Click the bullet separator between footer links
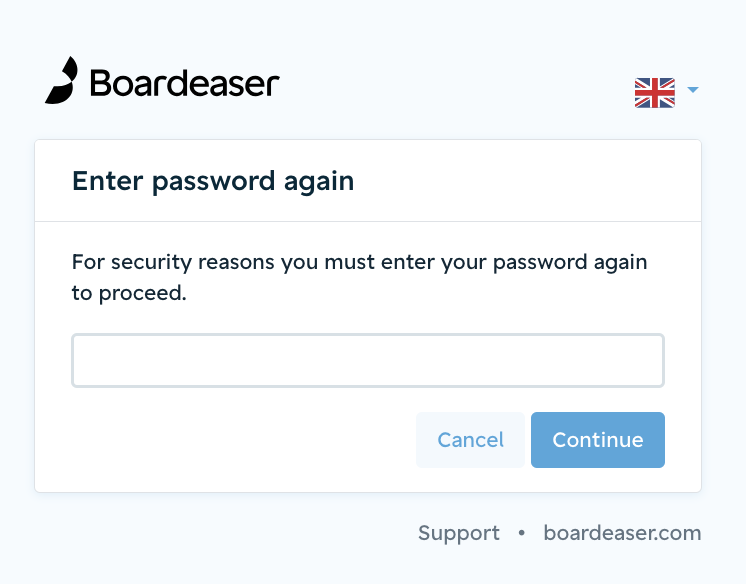Screen dimensions: 746x584 (521, 533)
